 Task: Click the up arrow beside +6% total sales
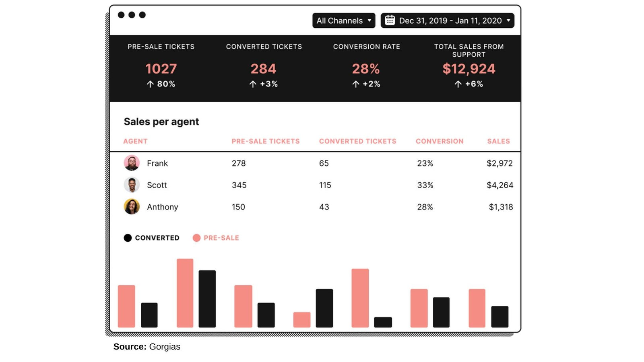click(458, 84)
